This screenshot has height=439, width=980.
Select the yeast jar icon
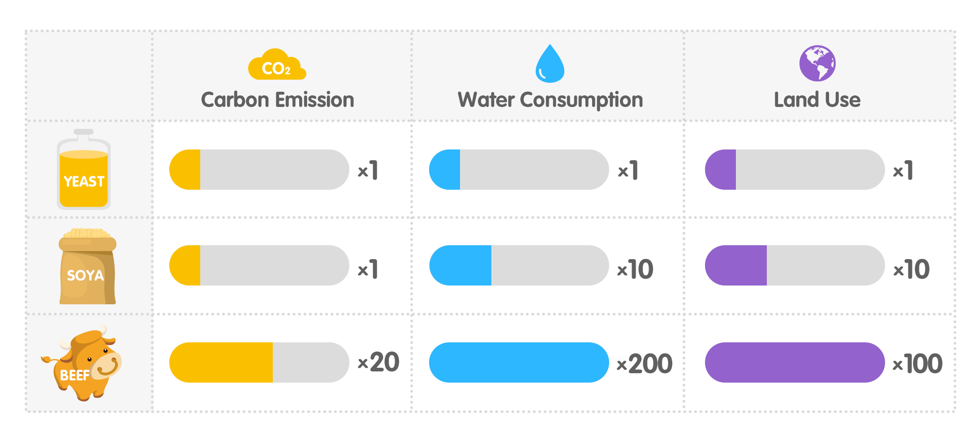[84, 170]
